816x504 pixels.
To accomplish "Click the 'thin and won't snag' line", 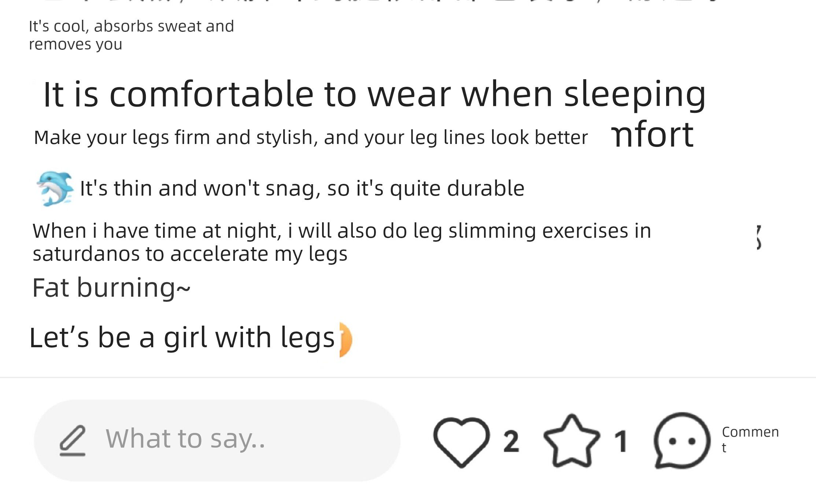I will coord(302,189).
